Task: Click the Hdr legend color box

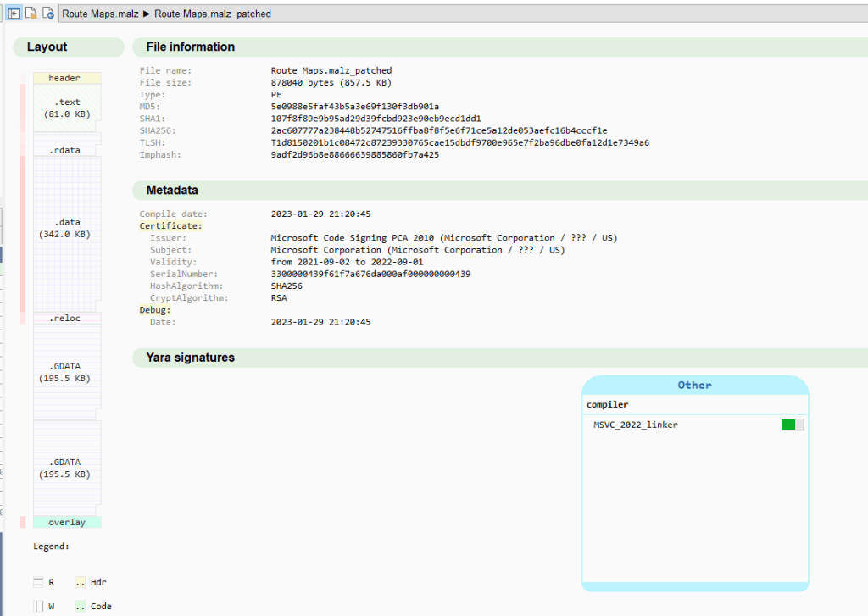Action: pos(80,582)
